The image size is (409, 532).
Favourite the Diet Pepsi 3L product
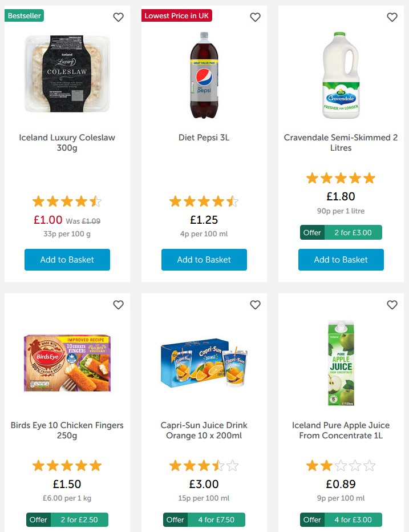click(x=255, y=17)
